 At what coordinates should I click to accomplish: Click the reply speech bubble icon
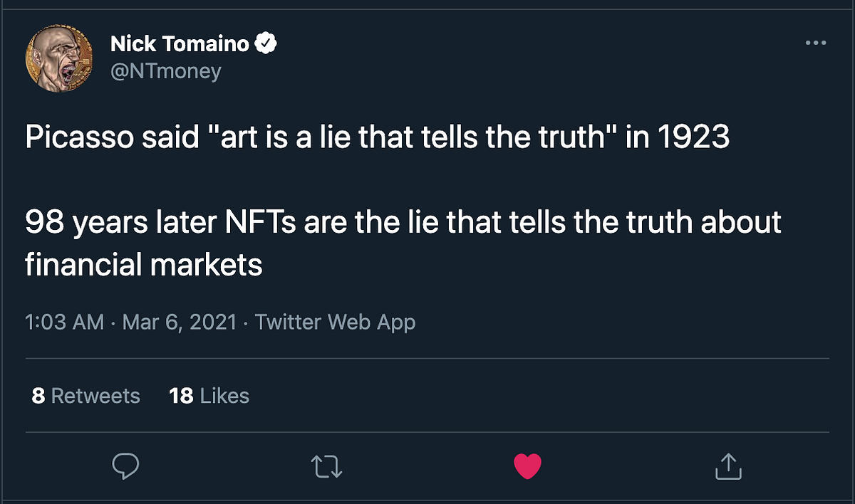click(126, 466)
